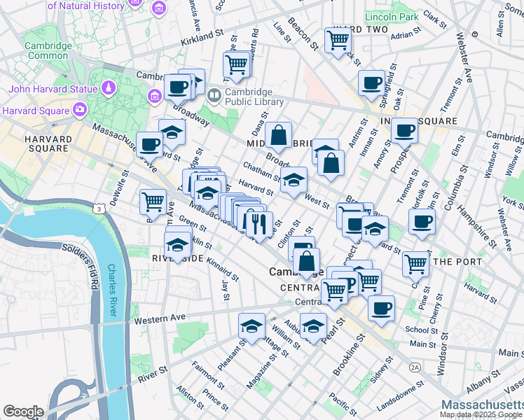This screenshot has width=524, height=420.
Task: Click the Route 2A highway shield
Action: point(415,368)
